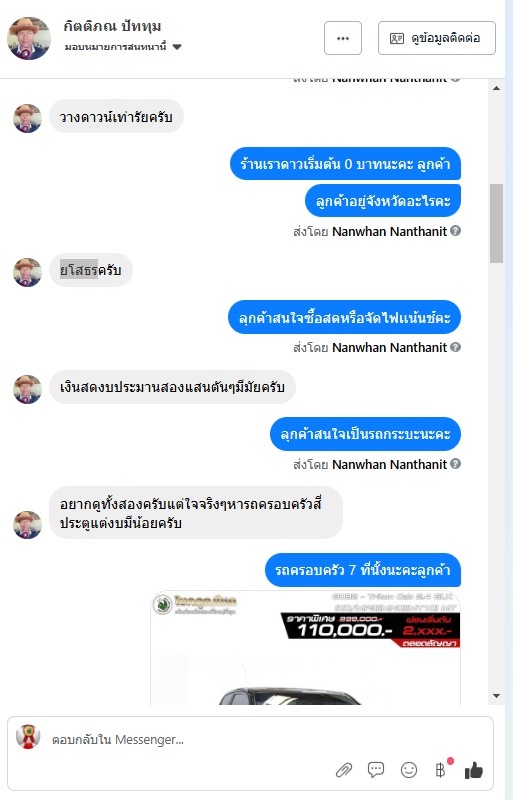Screen dimensions: 513x800
Task: Click the Baht payment request icon
Action: click(441, 769)
